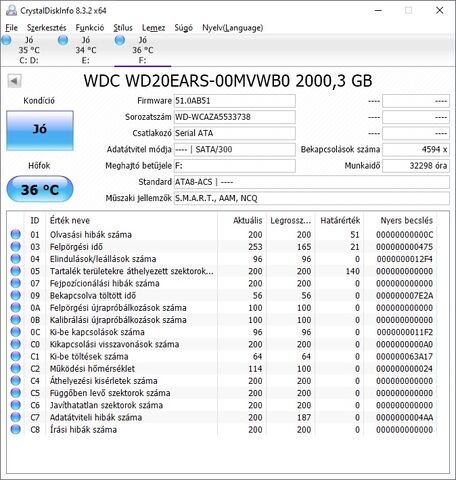Open the Stílus menu

click(x=123, y=28)
